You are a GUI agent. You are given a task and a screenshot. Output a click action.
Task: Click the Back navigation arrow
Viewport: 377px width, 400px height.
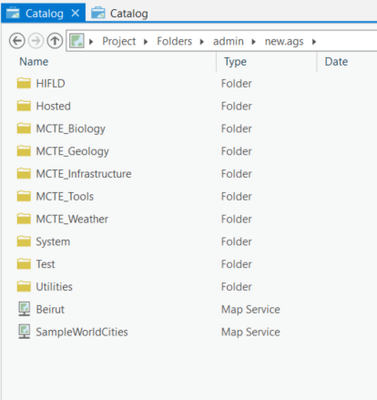17,41
